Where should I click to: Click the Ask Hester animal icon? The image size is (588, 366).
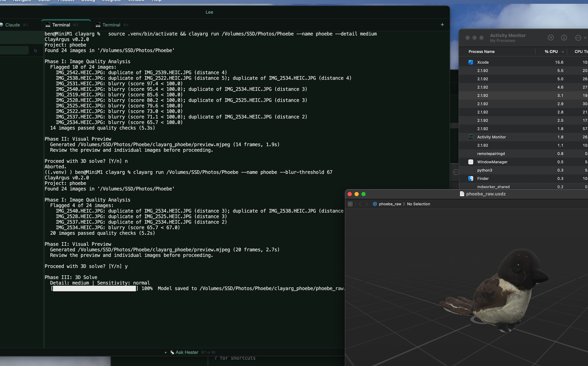click(x=172, y=352)
